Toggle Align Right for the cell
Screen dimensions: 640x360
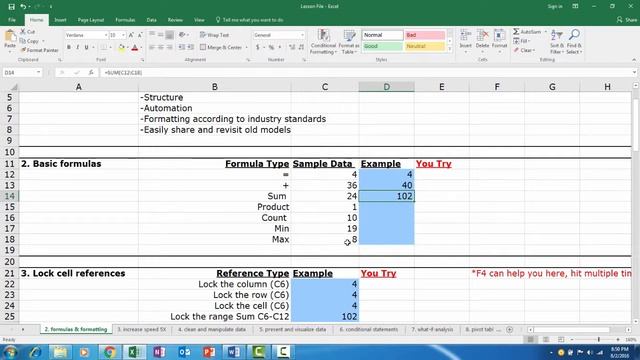pos(170,47)
